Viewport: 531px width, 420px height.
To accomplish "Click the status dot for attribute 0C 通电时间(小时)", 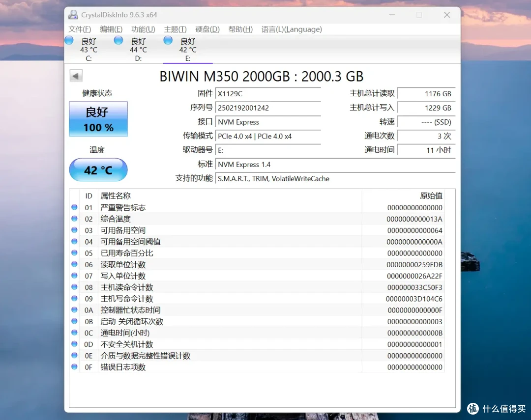I will click(x=75, y=333).
